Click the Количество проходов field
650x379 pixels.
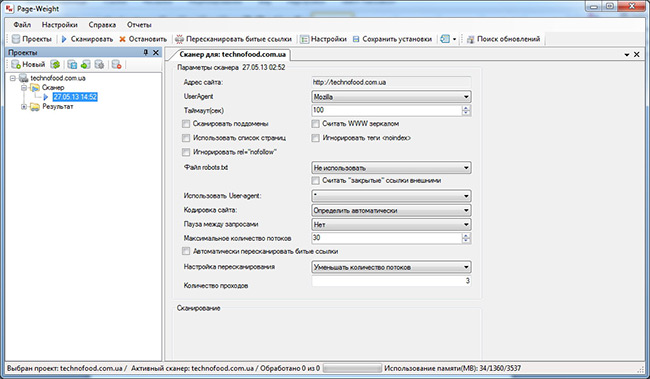[391, 281]
